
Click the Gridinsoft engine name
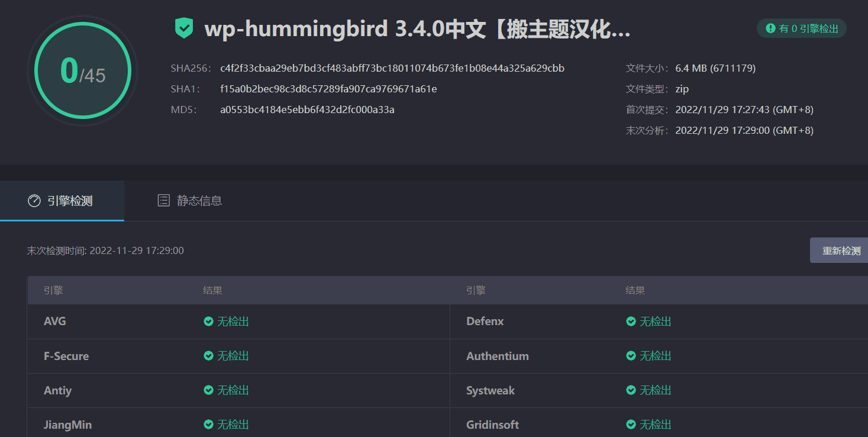(x=492, y=425)
